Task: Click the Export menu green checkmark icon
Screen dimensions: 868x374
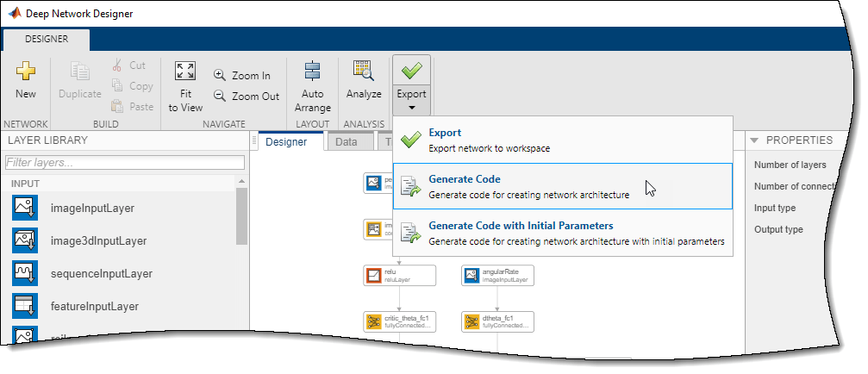Action: [411, 140]
